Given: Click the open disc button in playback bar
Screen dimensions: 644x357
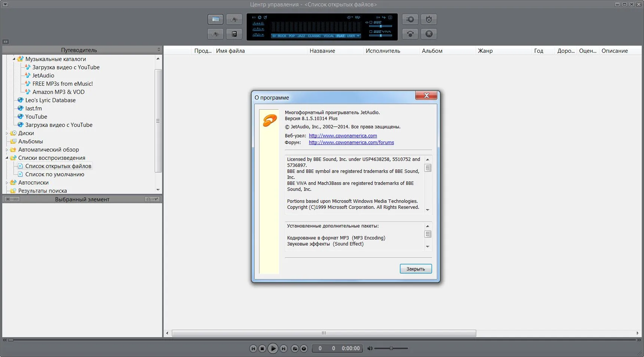Looking at the screenshot, I should (x=304, y=348).
